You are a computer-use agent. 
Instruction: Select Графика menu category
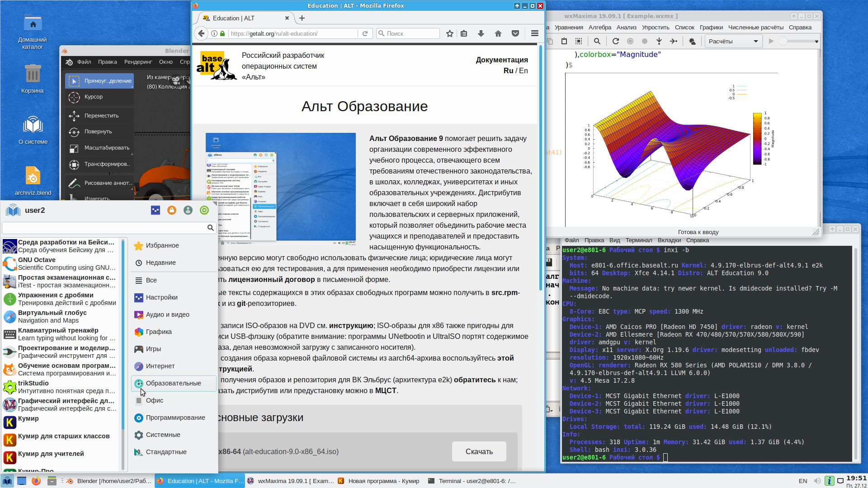pyautogui.click(x=174, y=332)
